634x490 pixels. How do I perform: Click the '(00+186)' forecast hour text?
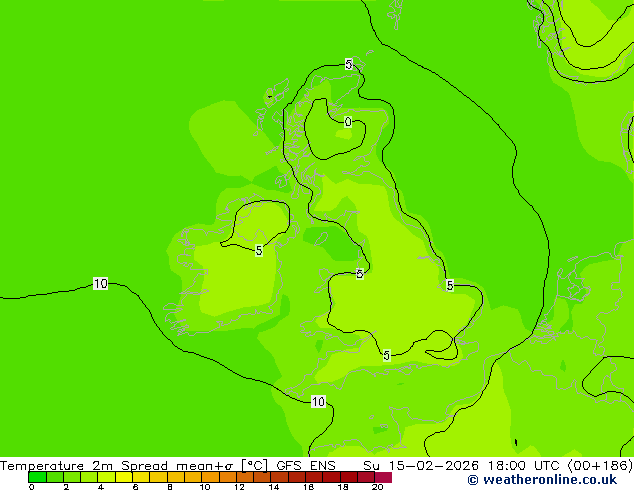[x=600, y=465]
